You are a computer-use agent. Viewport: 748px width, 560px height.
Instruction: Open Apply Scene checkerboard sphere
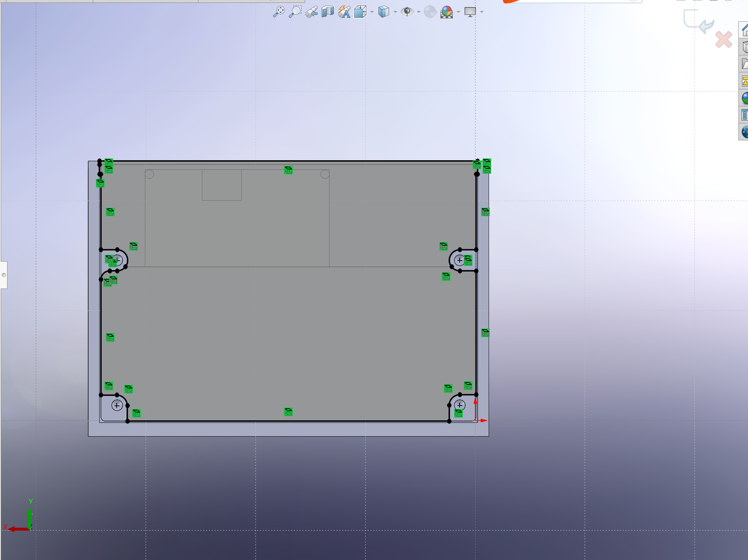[447, 12]
